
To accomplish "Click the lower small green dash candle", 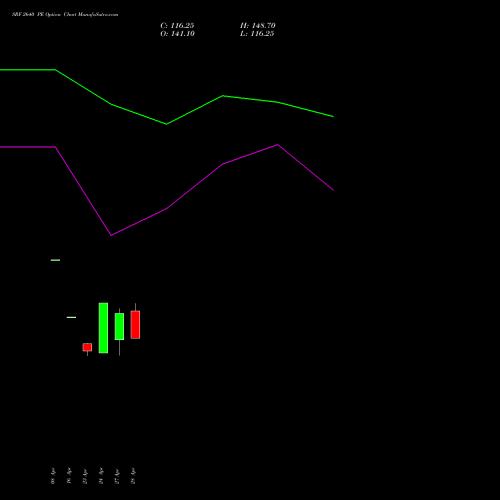I will coord(71,317).
